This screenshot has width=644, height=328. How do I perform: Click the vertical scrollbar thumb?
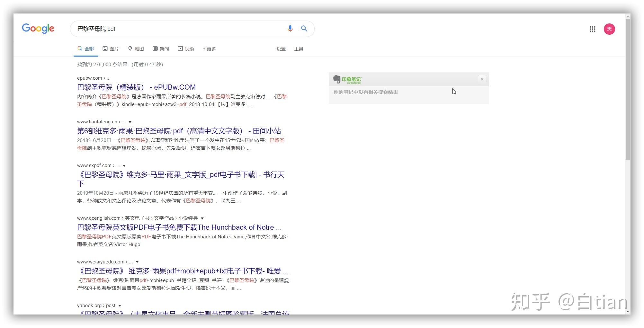628,89
